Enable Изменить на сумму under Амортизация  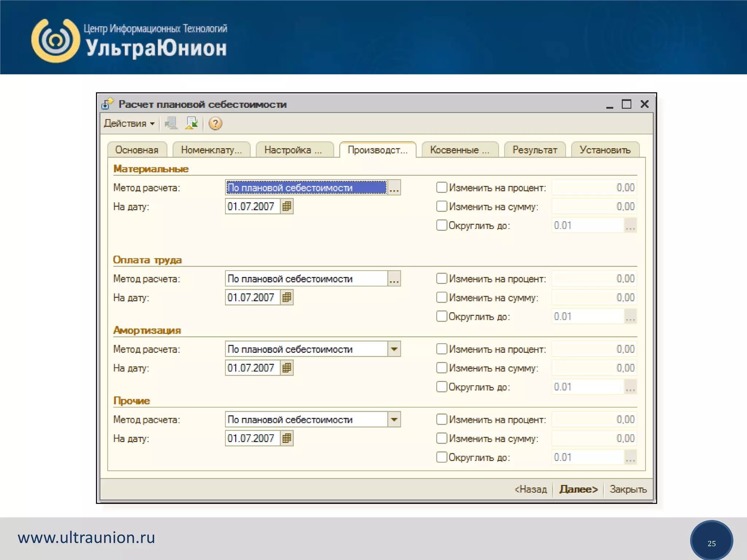(441, 368)
